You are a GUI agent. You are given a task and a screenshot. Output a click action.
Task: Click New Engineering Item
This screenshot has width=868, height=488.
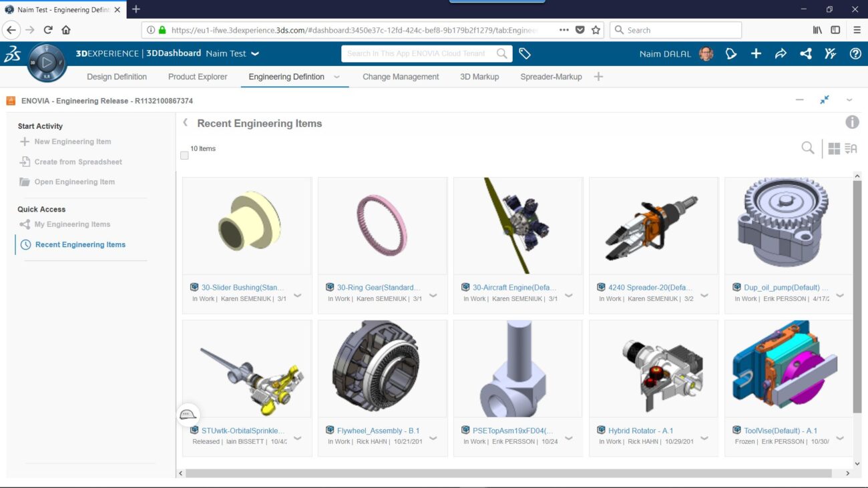click(x=65, y=142)
